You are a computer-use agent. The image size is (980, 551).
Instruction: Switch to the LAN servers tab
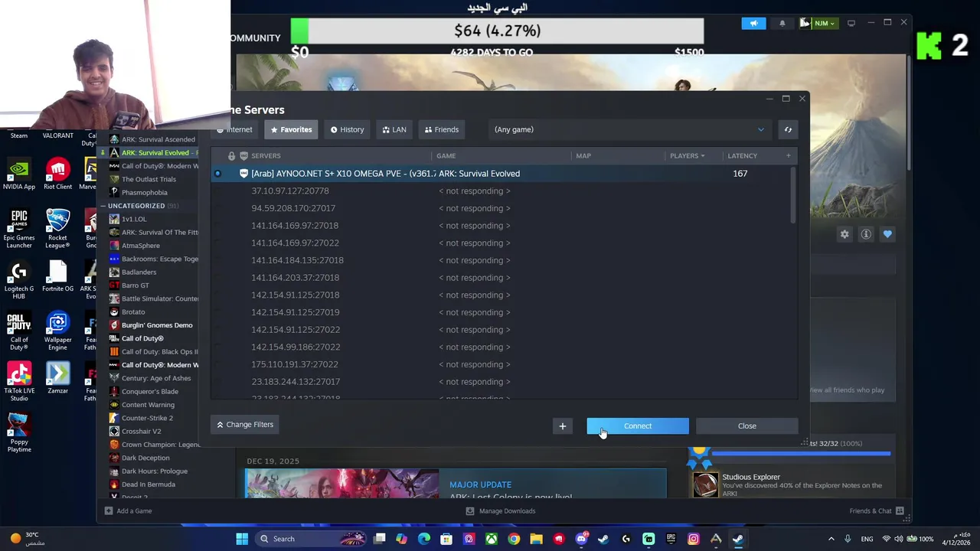[394, 129]
